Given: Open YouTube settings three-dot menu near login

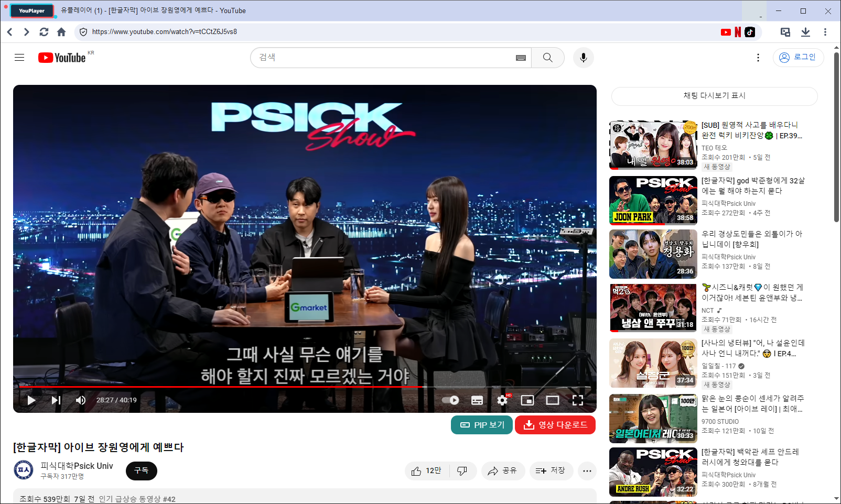Looking at the screenshot, I should click(x=758, y=58).
